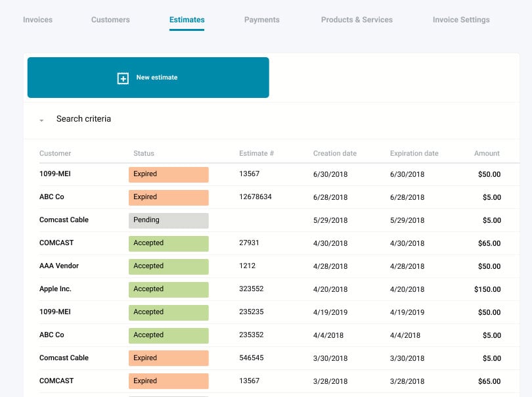Screen dimensions: 532x397
Task: Go to Invoice Settings
Action: pos(460,20)
